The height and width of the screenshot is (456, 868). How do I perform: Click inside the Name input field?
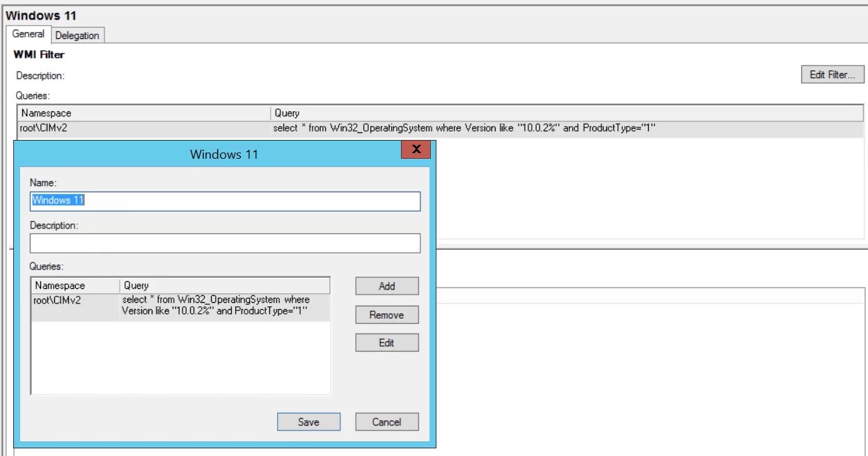tap(223, 201)
